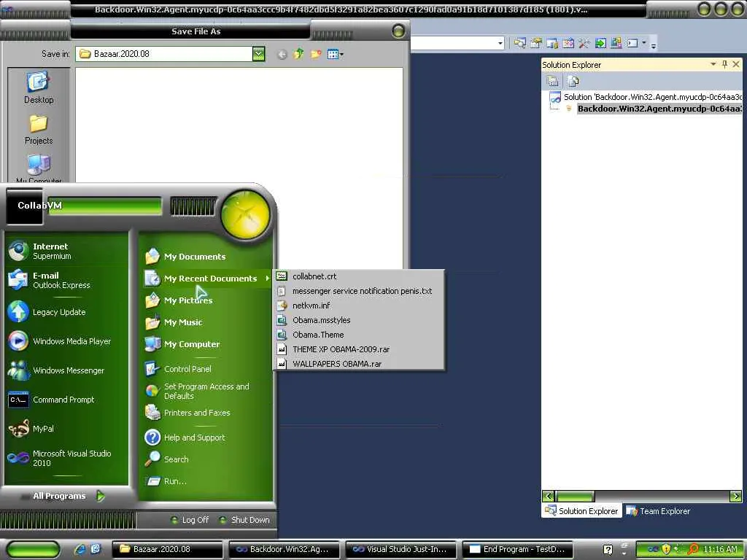Open Outlook Express E-mail from Start menu
This screenshot has height=560, width=747.
(x=66, y=280)
